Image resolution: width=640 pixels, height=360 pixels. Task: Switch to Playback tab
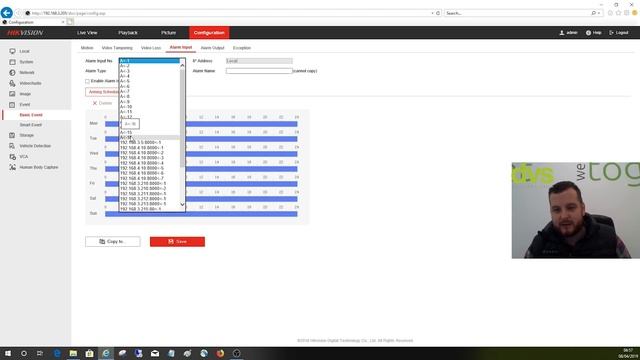[128, 33]
